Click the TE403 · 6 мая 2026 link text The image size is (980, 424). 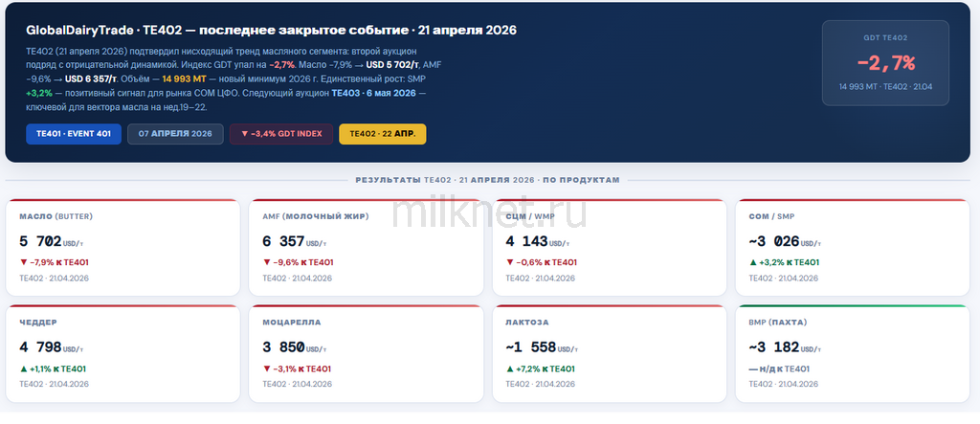click(373, 94)
